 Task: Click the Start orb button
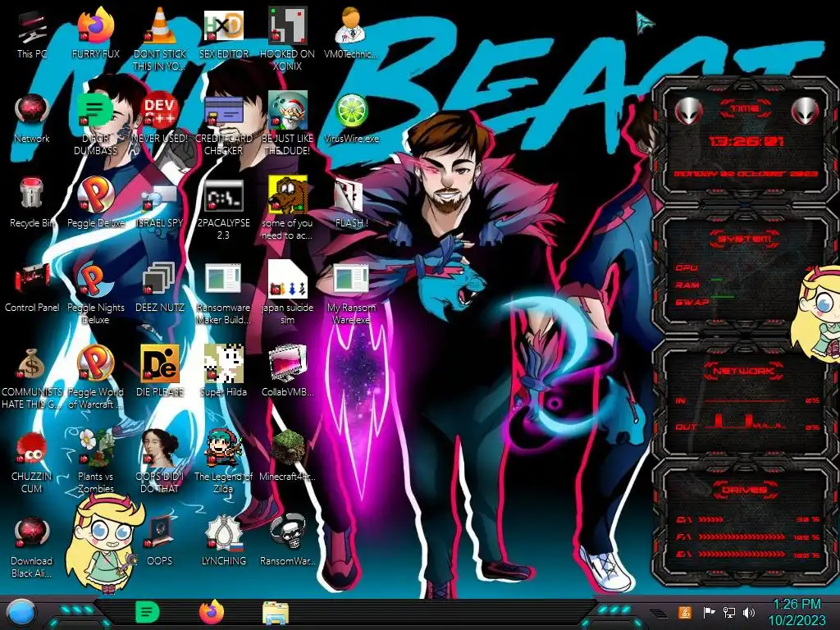(x=21, y=613)
